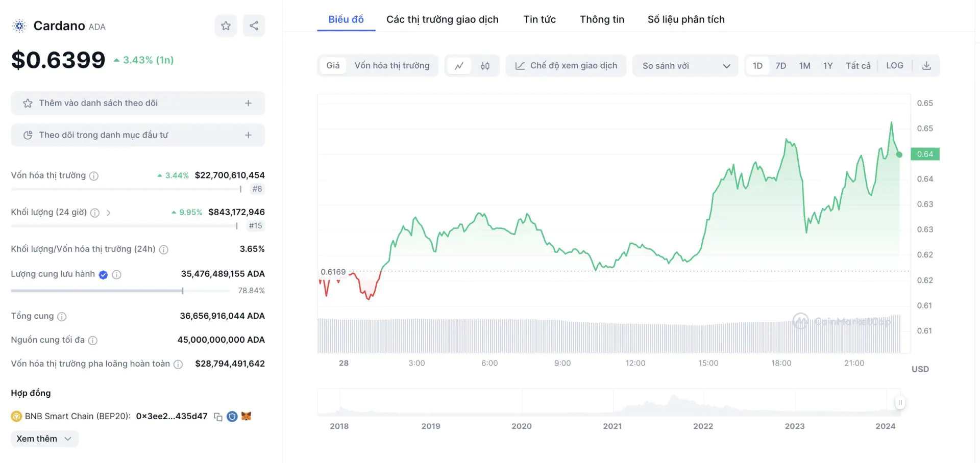Click info icon next to Khối lượng/Vốn hóa thị trường
Screen dimensions: 980x463
click(x=164, y=249)
